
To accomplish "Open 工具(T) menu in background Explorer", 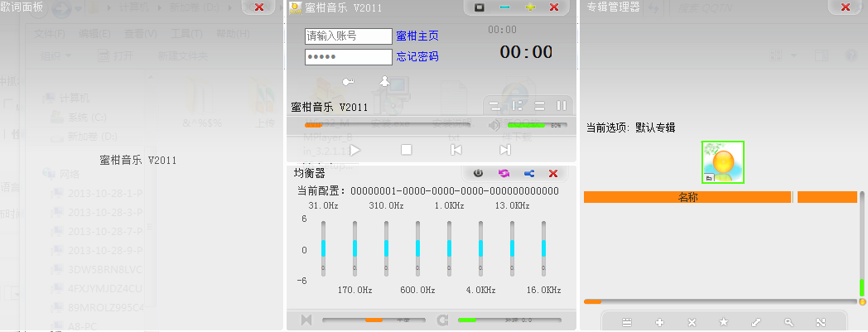I will [186, 34].
